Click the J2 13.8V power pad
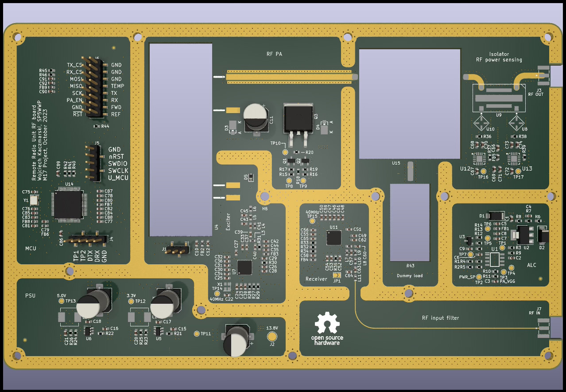The image size is (566, 392). [272, 337]
